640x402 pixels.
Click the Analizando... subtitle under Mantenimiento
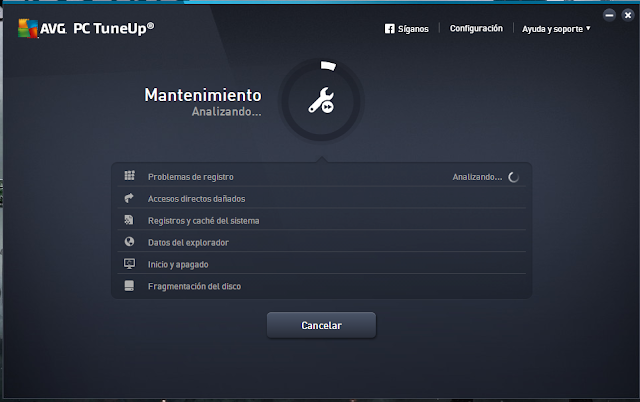(x=227, y=111)
